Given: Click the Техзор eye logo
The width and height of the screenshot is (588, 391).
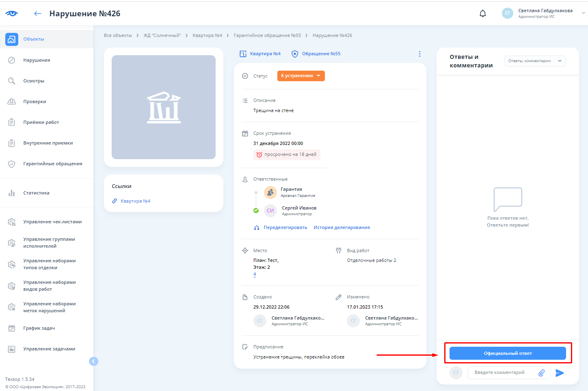Looking at the screenshot, I should tap(12, 13).
